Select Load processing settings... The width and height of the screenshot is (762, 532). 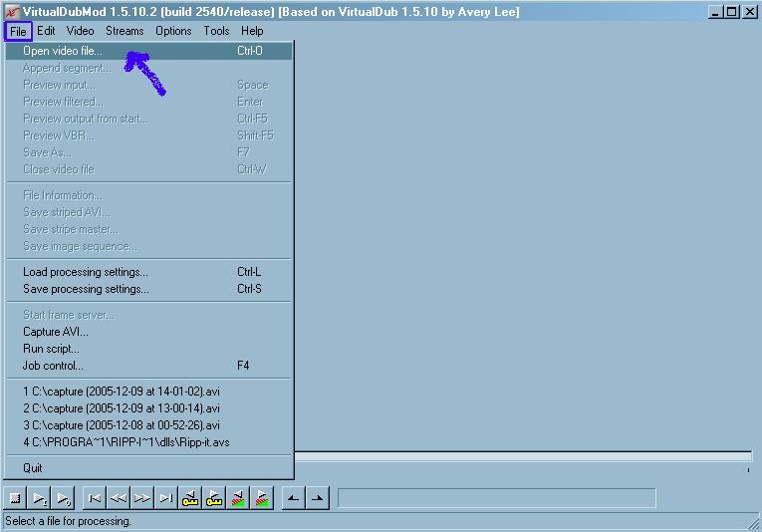pyautogui.click(x=148, y=272)
